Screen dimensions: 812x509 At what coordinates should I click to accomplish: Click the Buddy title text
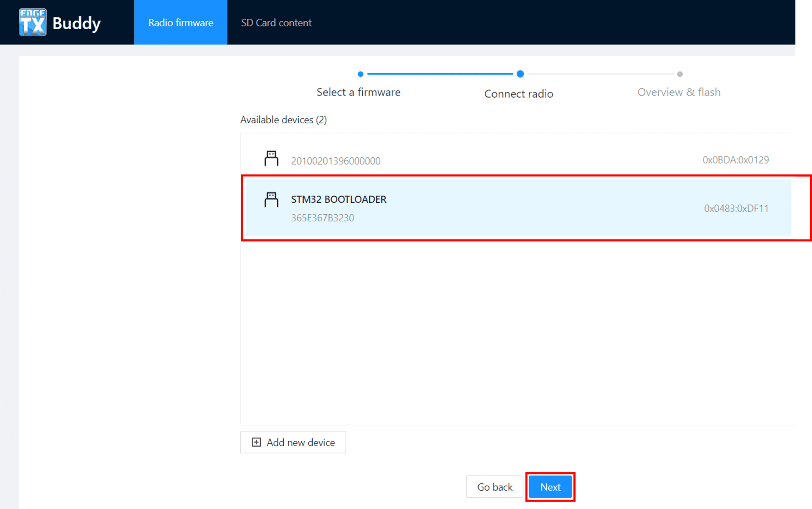[76, 23]
